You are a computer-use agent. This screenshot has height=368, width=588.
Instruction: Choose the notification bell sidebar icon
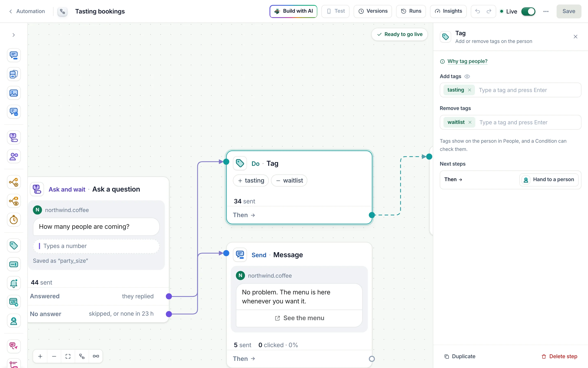click(x=14, y=283)
